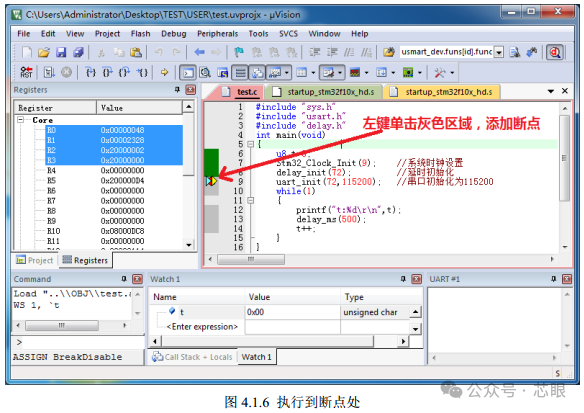Click the Watch 1 horizontal scrollbar

pyautogui.click(x=279, y=341)
